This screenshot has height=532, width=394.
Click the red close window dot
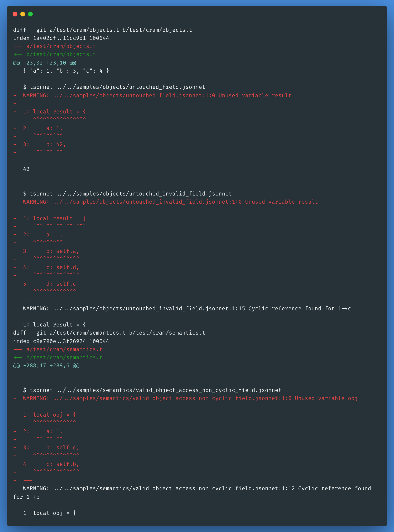coord(15,14)
